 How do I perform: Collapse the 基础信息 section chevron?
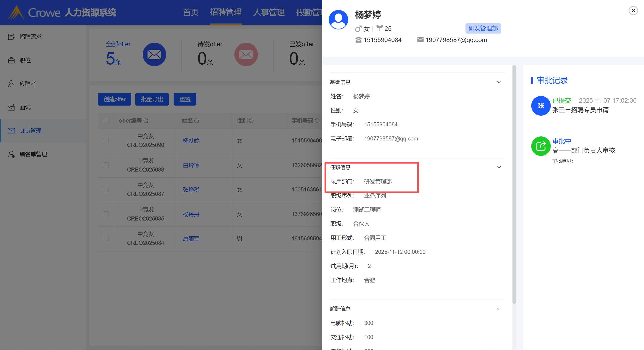click(499, 82)
